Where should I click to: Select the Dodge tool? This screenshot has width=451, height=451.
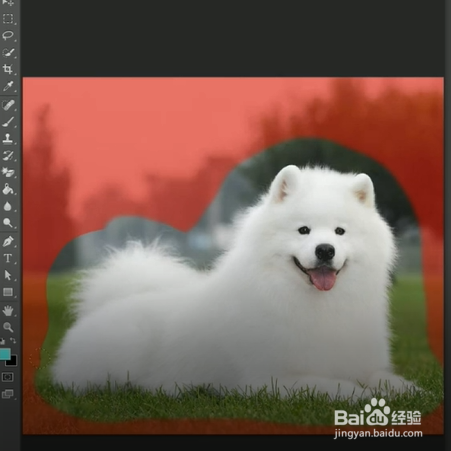click(8, 223)
